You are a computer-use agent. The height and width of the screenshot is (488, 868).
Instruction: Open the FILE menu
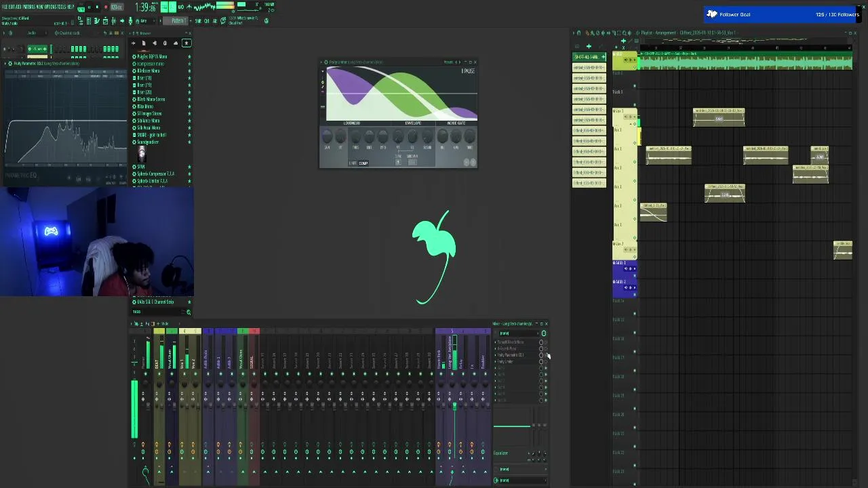tap(4, 7)
